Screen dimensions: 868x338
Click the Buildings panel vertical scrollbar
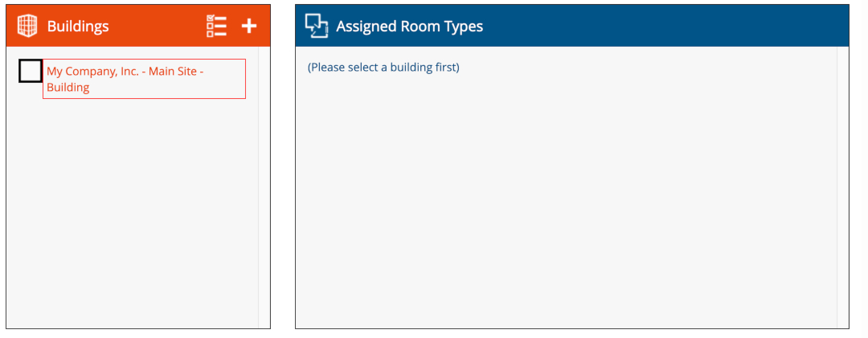[x=264, y=185]
